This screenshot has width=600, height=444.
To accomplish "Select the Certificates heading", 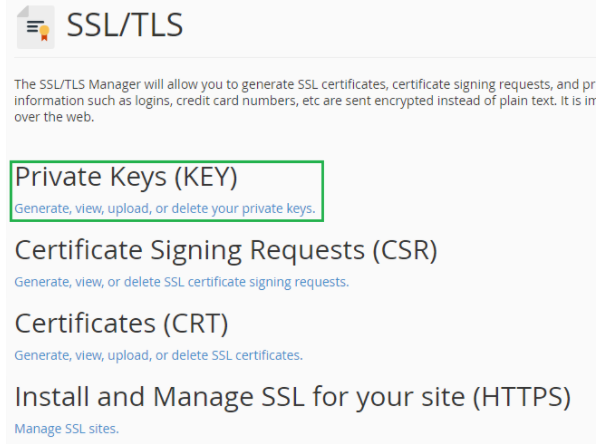I will [x=121, y=324].
